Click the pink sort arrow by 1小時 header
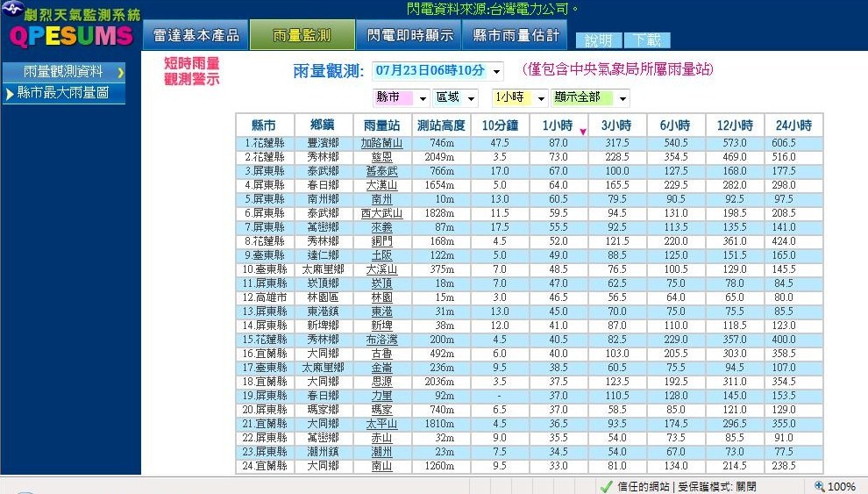 point(582,132)
